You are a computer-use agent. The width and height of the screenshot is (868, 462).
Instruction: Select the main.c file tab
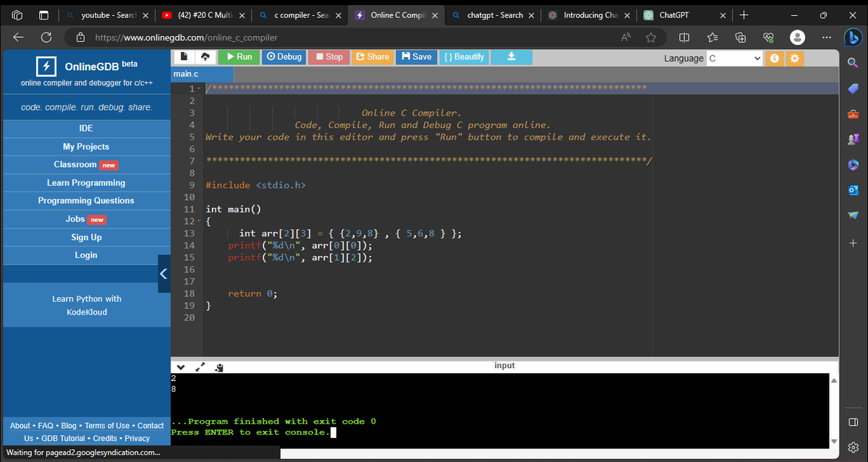pos(203,74)
